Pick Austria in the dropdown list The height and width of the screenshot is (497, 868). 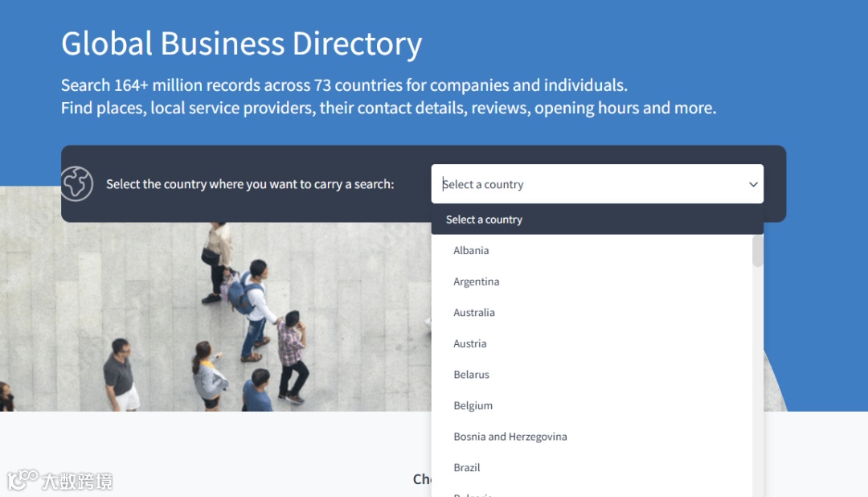click(x=592, y=343)
